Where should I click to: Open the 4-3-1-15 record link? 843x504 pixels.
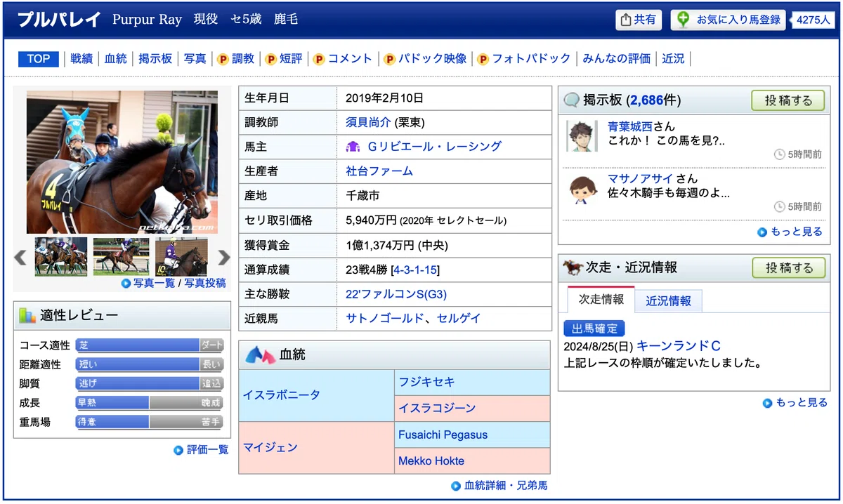(x=417, y=270)
